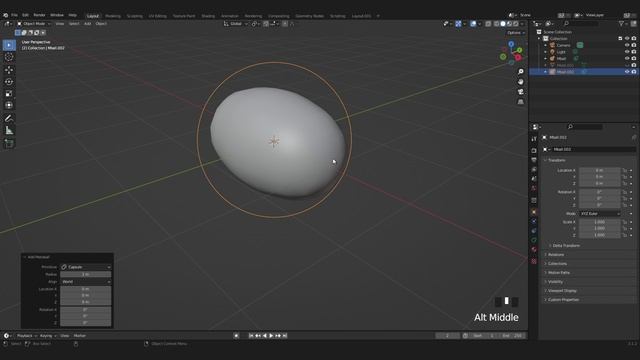Open Primitive Capsule dropdown in Add Metaball
Image resolution: width=640 pixels, height=360 pixels.
pos(86,267)
